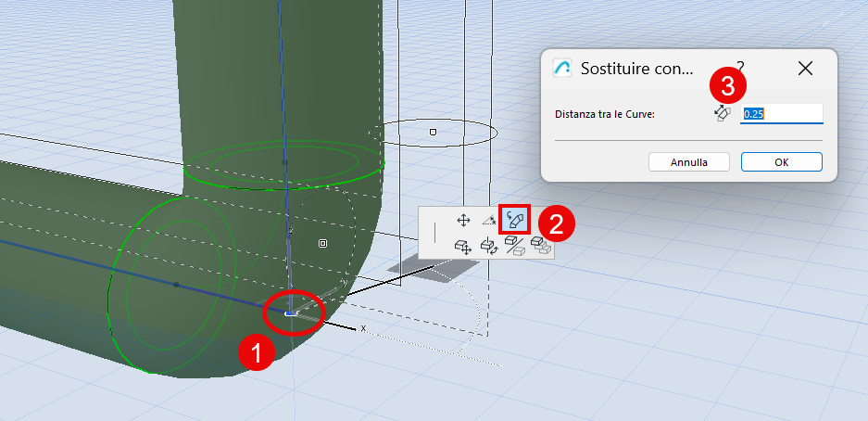Choose the angle adjustment option in pet palette
The height and width of the screenshot is (421, 868).
coord(489,221)
